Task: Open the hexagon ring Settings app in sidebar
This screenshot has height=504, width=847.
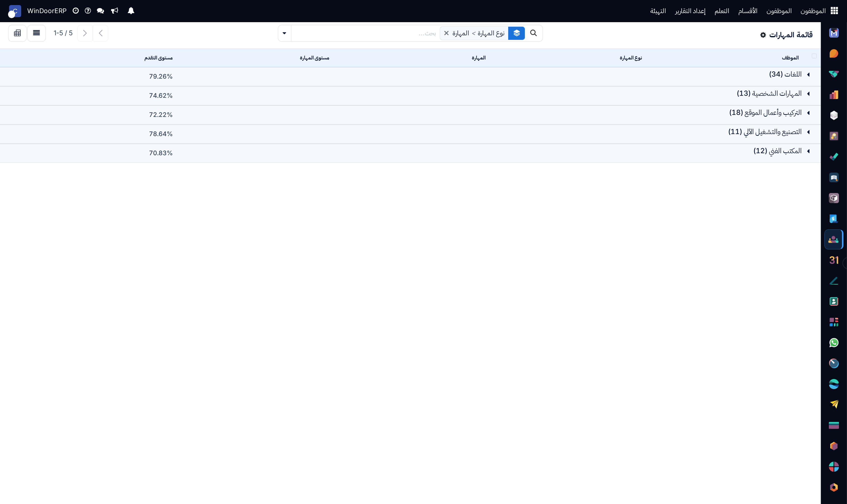Action: click(834, 487)
